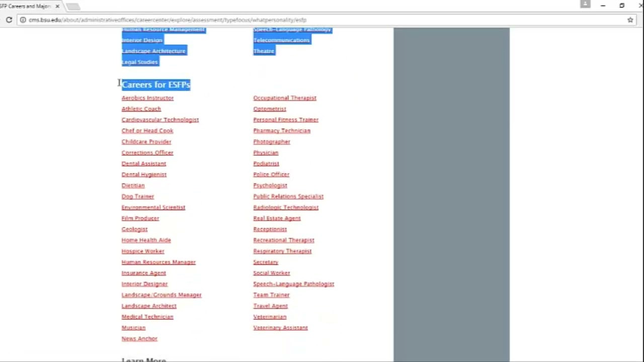
Task: Click the site information icon in address bar
Action: tap(23, 20)
